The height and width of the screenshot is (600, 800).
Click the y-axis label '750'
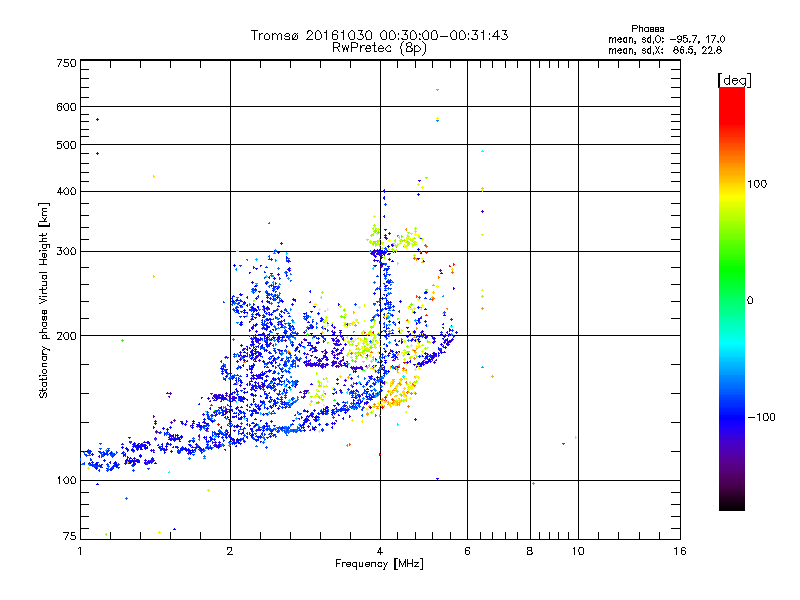67,63
